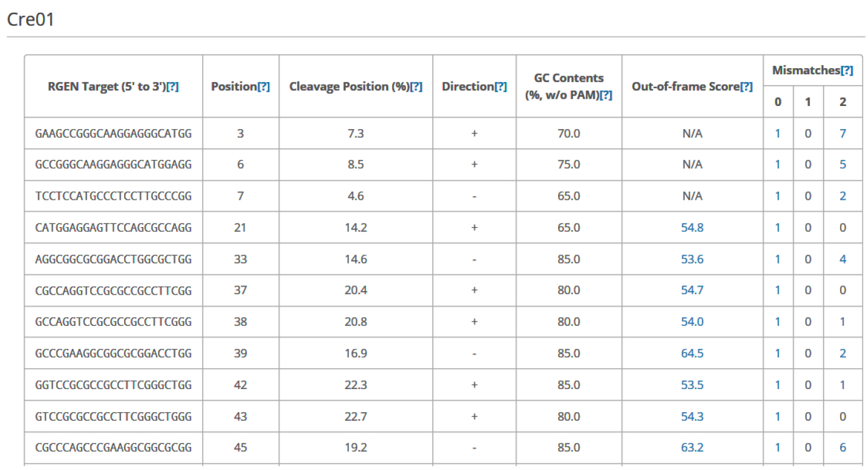Open help [?] next to Mismatches header
Viewport: 868px width, 470px height.
click(x=847, y=71)
